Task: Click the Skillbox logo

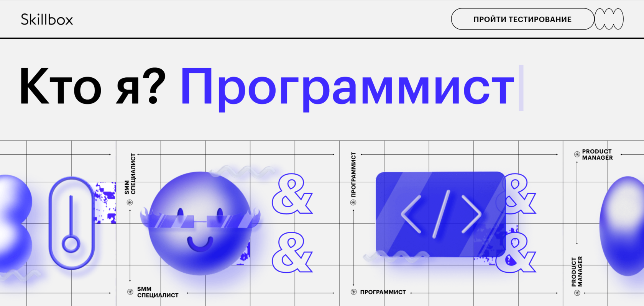Action: (x=47, y=20)
